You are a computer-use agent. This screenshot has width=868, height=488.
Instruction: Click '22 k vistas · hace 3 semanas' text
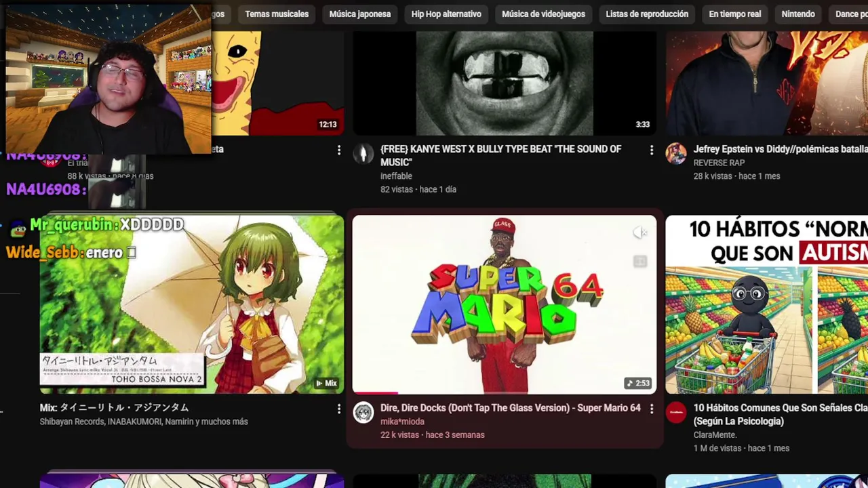[433, 435]
